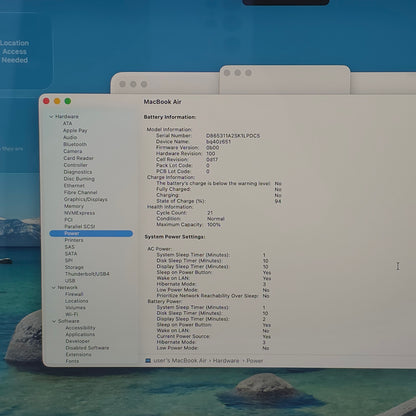Select Firewall under Network
Viewport: 416px width, 416px height.
(x=74, y=294)
